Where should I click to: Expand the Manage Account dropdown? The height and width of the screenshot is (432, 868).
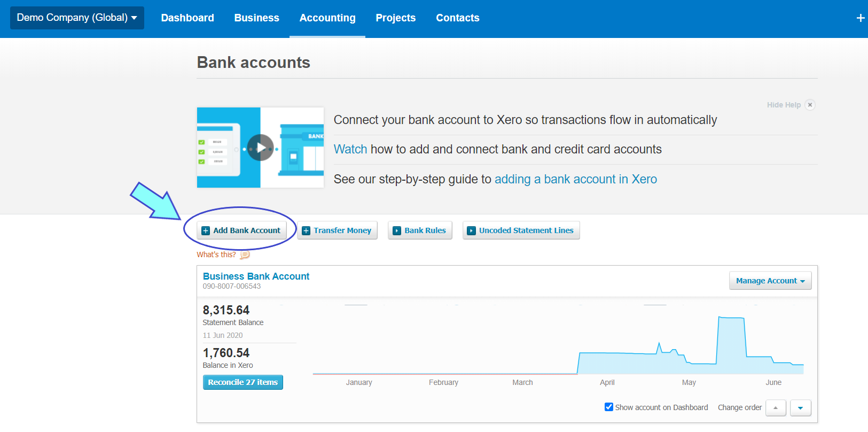(770, 281)
